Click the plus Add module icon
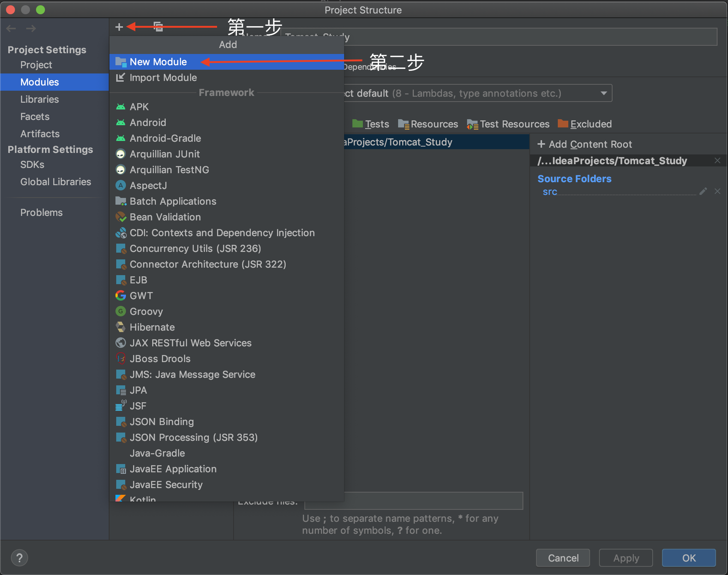 (119, 27)
